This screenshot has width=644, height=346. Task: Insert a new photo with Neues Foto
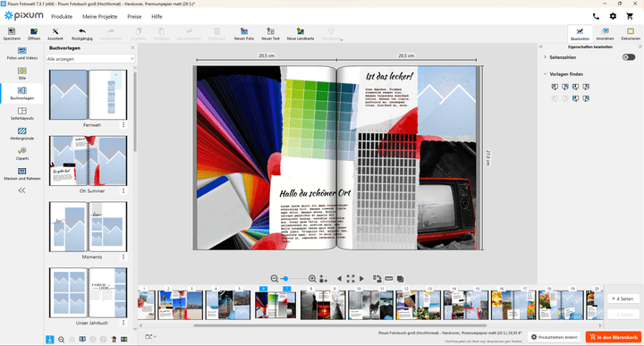pos(244,34)
